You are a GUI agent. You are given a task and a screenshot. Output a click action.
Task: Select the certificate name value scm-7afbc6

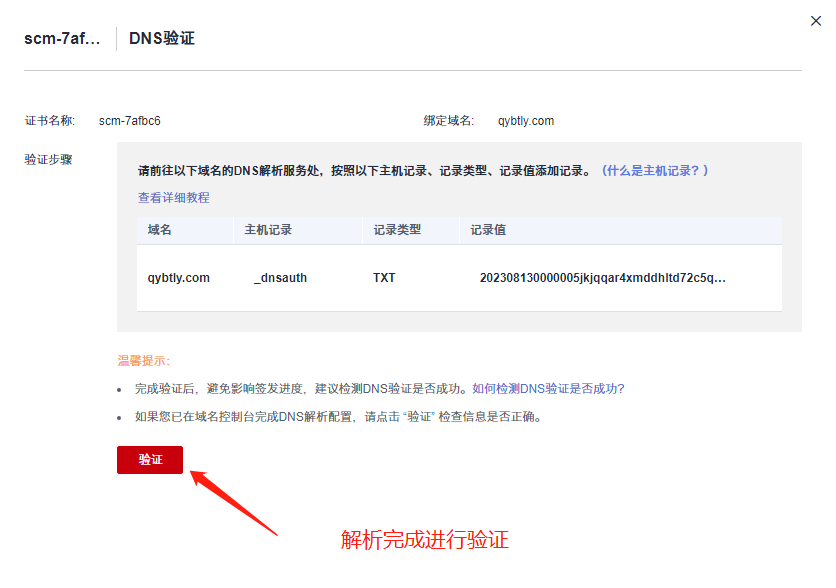[x=130, y=121]
